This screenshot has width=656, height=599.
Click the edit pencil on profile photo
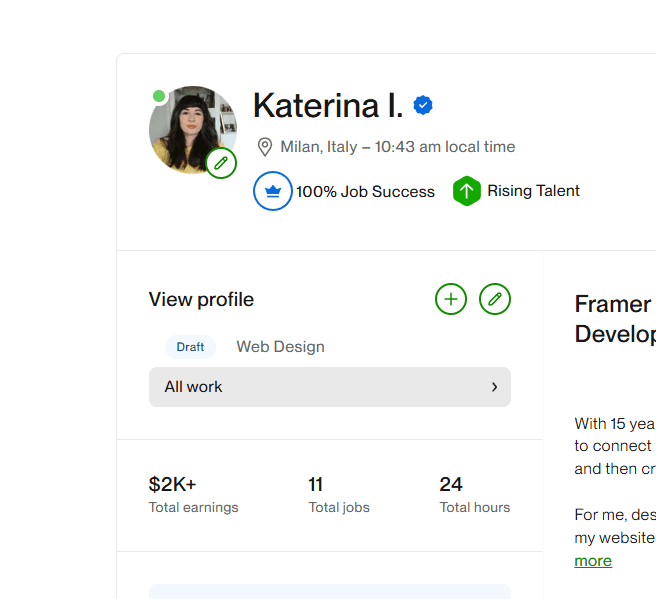click(x=221, y=163)
